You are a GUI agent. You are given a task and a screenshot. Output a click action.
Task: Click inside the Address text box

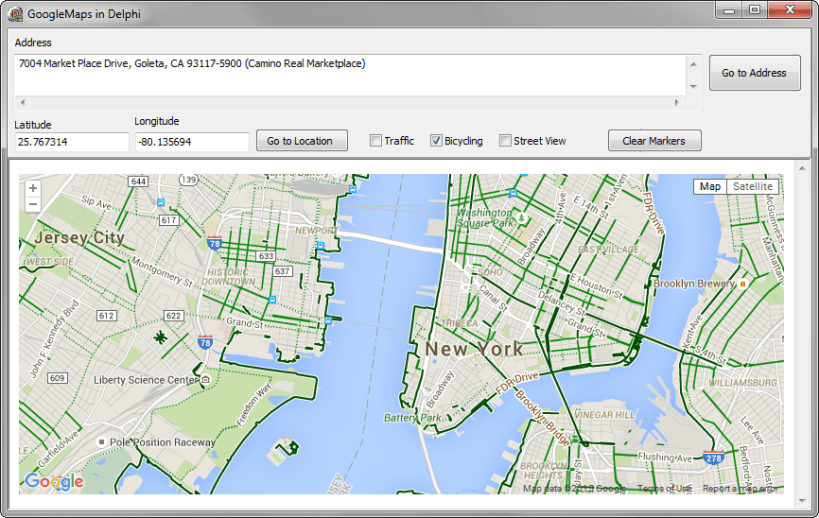coord(349,75)
